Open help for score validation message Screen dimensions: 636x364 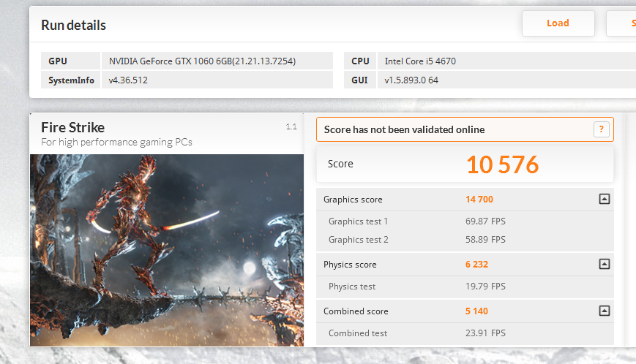(601, 129)
